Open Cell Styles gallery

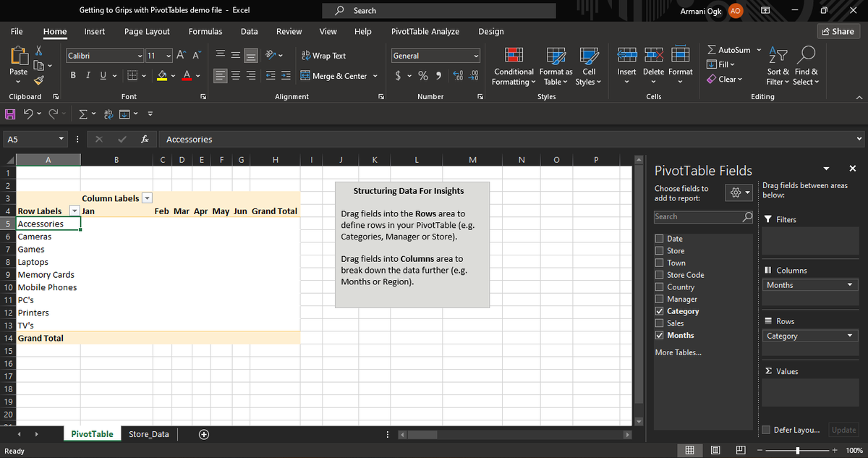point(589,67)
